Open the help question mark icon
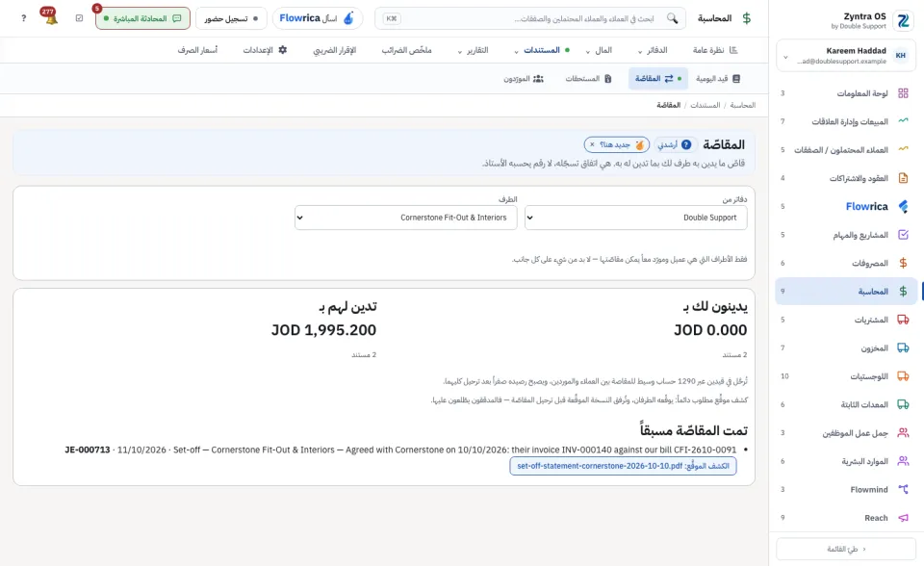924x566 pixels. click(23, 18)
